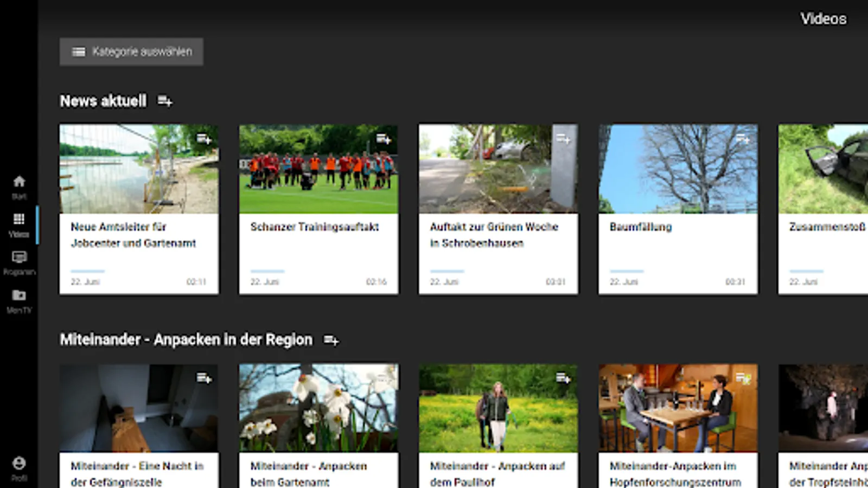Click the 'Baumfällung' title text
Image resolution: width=868 pixels, height=488 pixels.
641,227
